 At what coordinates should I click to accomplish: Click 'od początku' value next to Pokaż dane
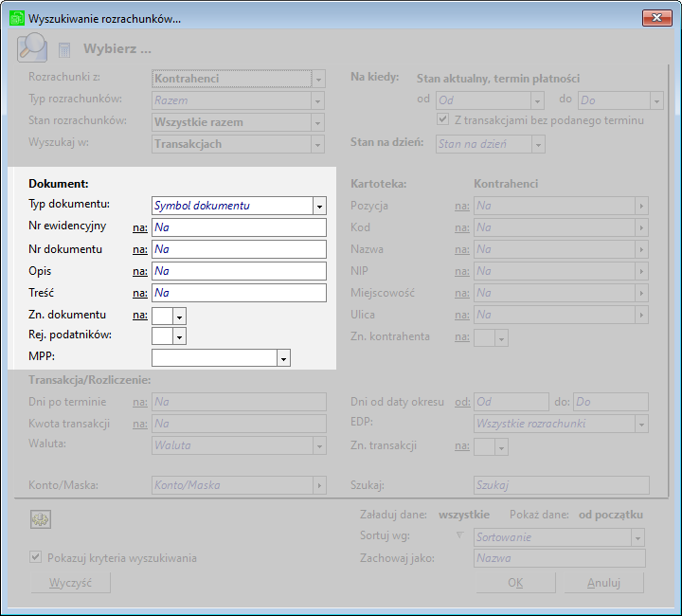(611, 516)
